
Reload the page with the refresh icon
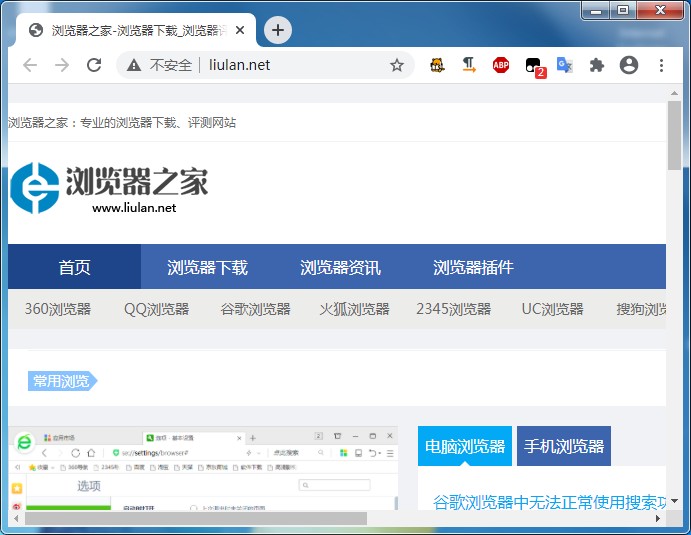[94, 65]
